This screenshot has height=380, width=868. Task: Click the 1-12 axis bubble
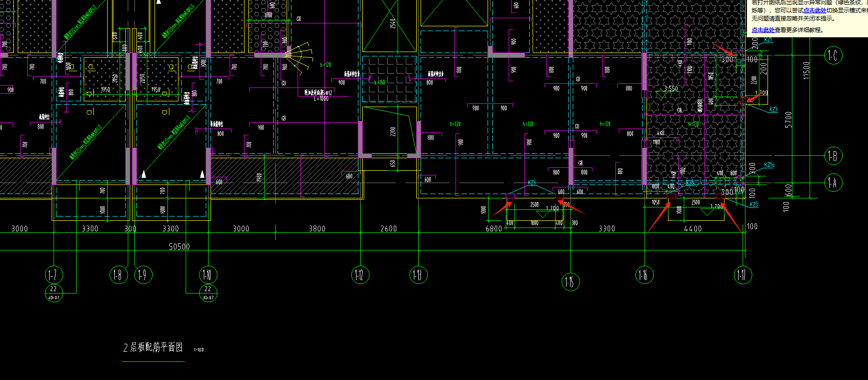click(x=360, y=275)
